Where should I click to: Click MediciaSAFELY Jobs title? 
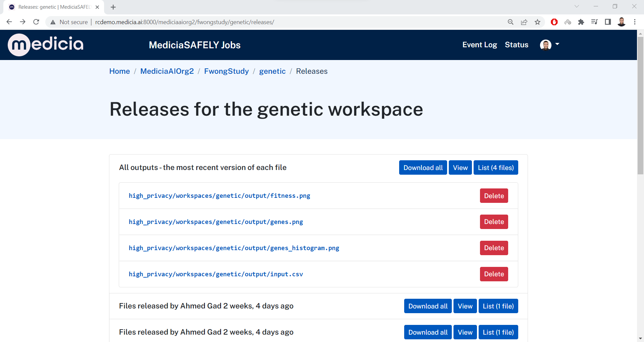(195, 45)
